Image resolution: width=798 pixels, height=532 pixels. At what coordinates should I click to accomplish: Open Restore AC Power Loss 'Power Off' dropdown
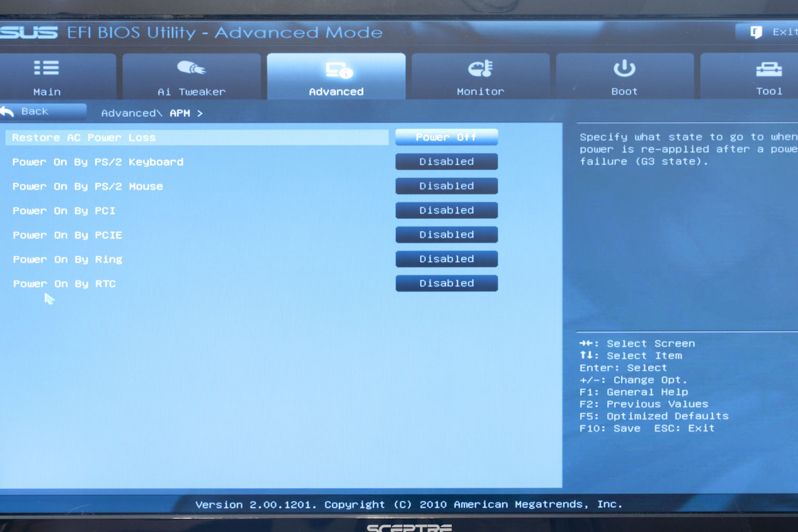click(447, 137)
